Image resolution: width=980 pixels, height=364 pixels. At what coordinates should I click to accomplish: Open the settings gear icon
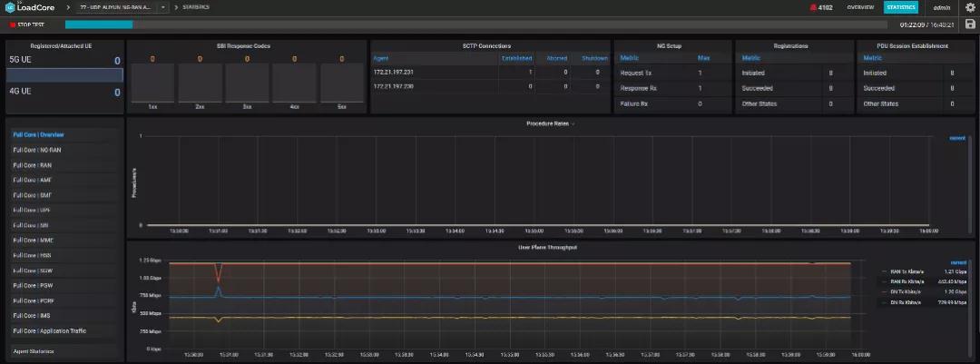pos(969,7)
